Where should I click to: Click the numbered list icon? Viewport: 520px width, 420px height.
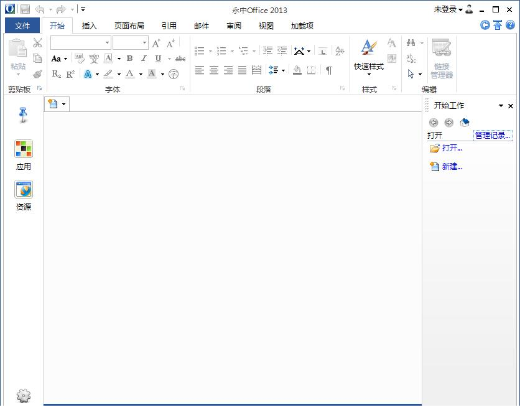221,51
